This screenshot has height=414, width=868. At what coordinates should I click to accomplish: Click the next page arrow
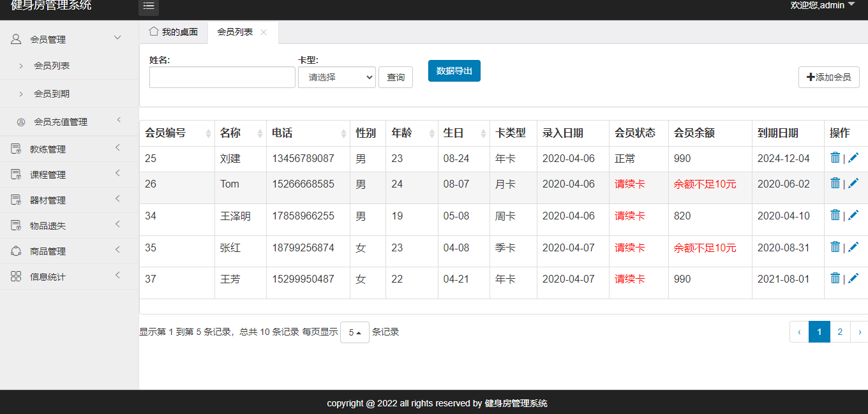coord(860,332)
